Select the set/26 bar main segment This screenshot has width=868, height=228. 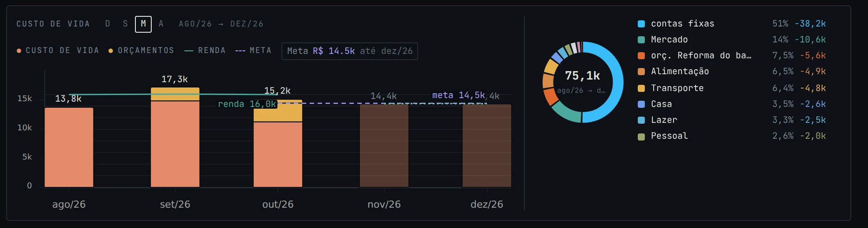pos(175,144)
